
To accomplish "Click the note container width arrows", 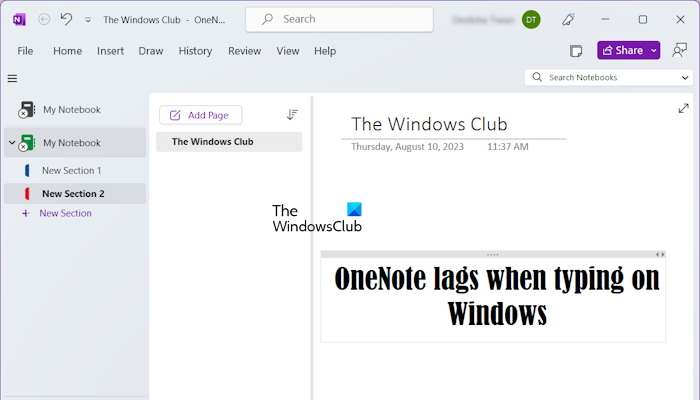I will coord(660,254).
